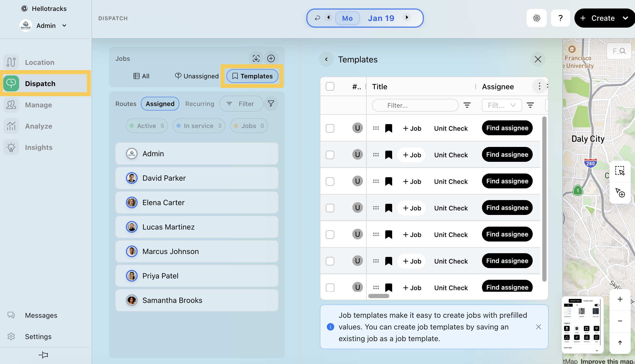
Task: Click the add job plus-circle icon
Action: [271, 58]
